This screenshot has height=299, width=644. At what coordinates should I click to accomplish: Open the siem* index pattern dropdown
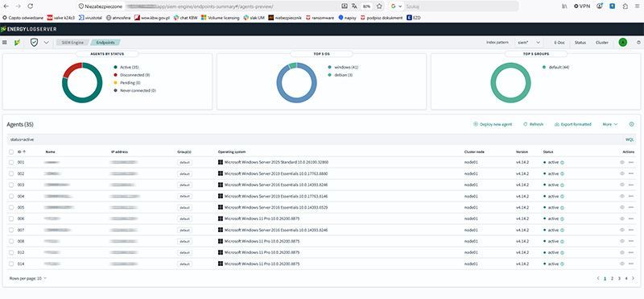tap(529, 43)
